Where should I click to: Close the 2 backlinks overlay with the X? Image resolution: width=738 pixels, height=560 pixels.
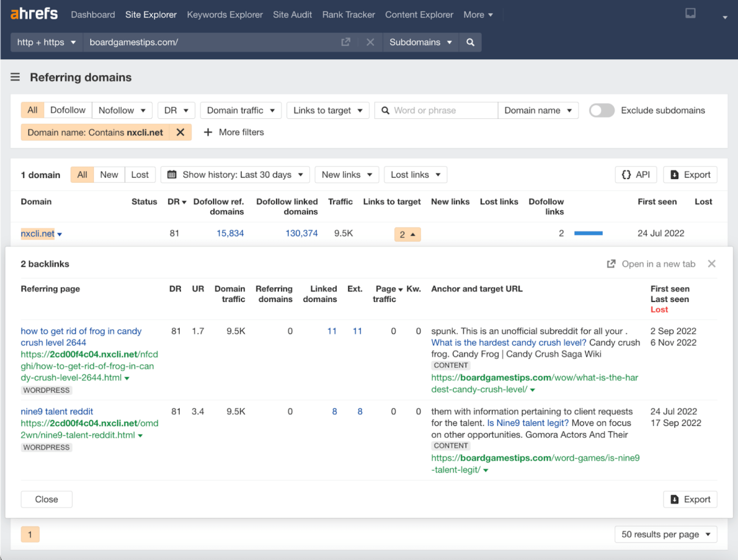tap(712, 264)
